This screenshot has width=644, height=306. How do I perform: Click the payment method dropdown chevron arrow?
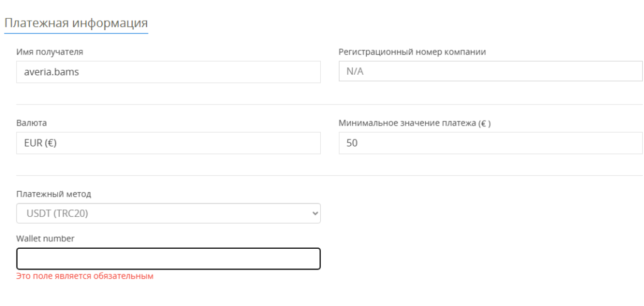pos(315,213)
